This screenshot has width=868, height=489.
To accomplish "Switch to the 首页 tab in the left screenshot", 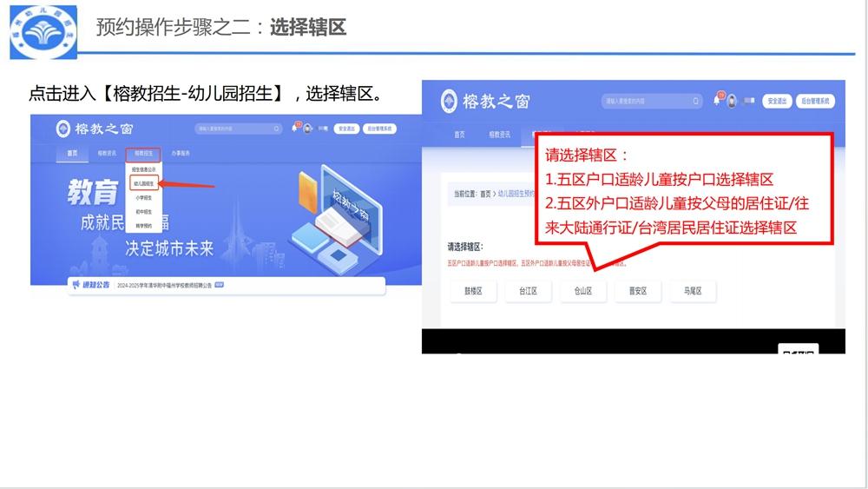I will (72, 153).
